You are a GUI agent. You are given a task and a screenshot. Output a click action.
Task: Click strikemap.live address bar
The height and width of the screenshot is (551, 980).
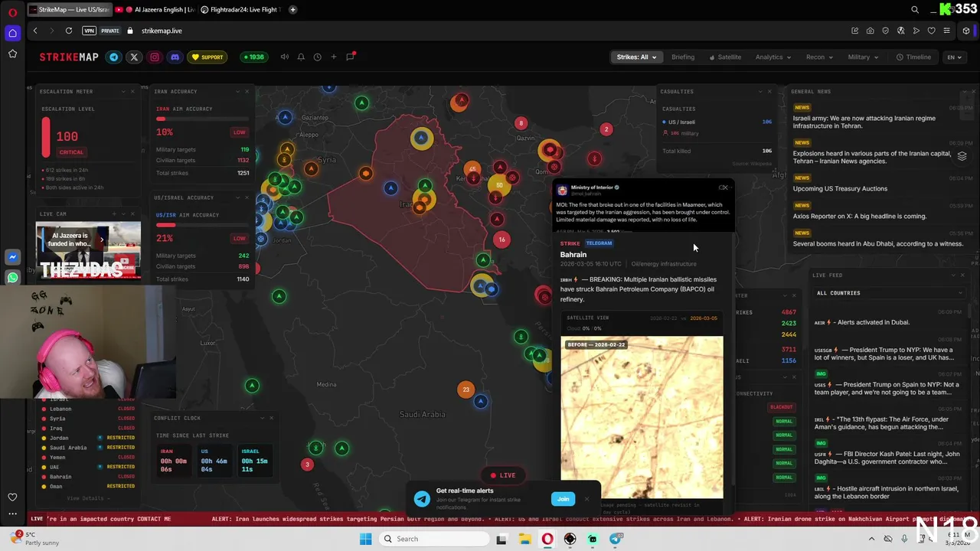click(x=162, y=31)
